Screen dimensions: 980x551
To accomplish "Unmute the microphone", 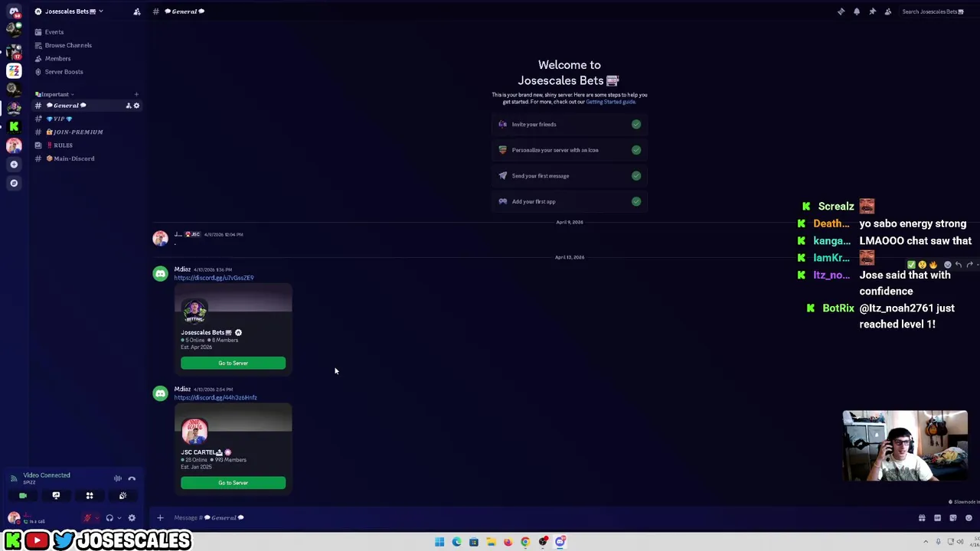I will pyautogui.click(x=87, y=518).
